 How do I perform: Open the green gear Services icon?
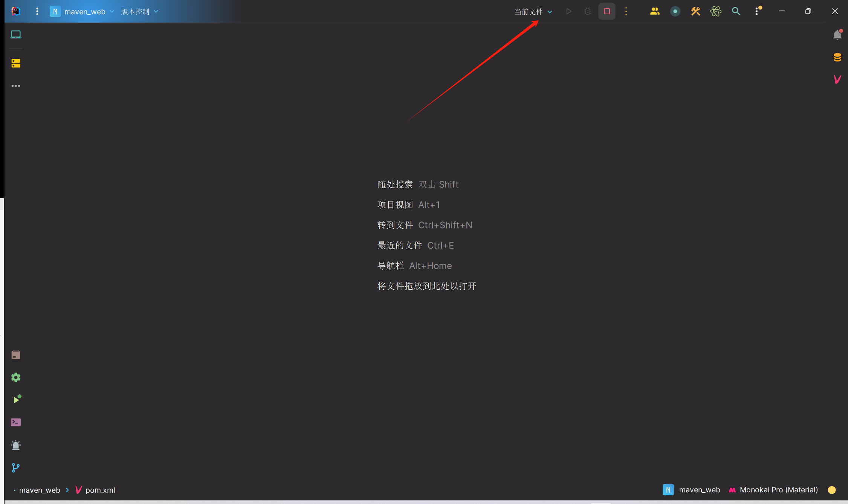(16, 377)
